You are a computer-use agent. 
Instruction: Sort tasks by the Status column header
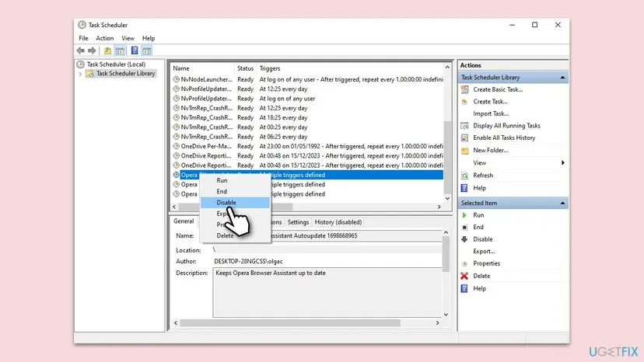(245, 68)
